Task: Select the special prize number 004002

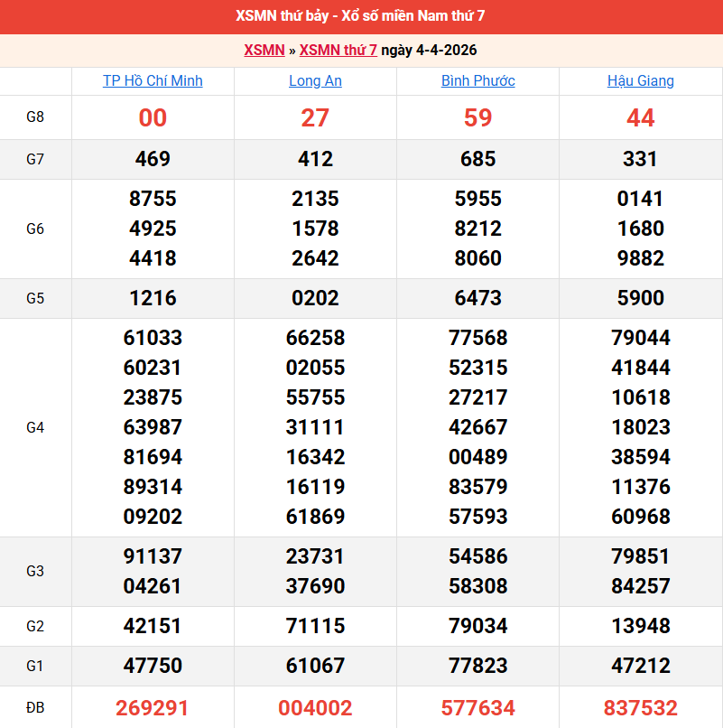Action: click(x=315, y=707)
